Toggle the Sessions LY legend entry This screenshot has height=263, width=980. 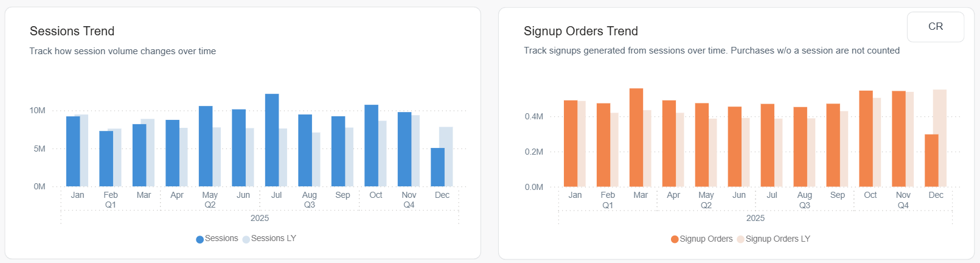point(273,239)
